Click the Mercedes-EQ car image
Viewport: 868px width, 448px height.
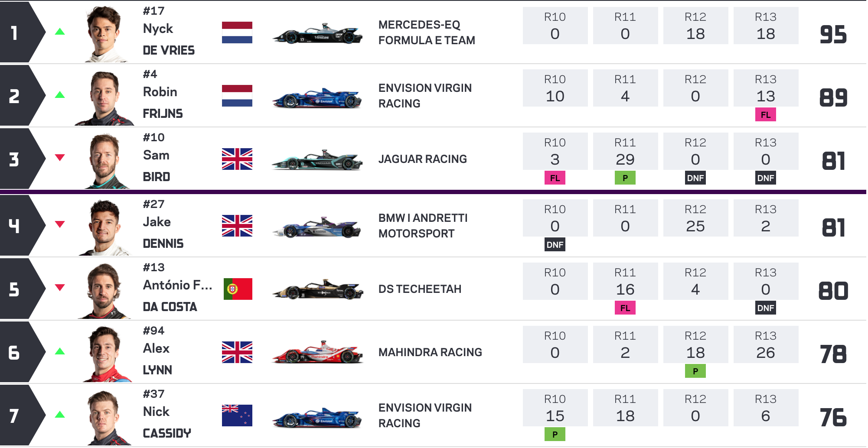pos(317,34)
